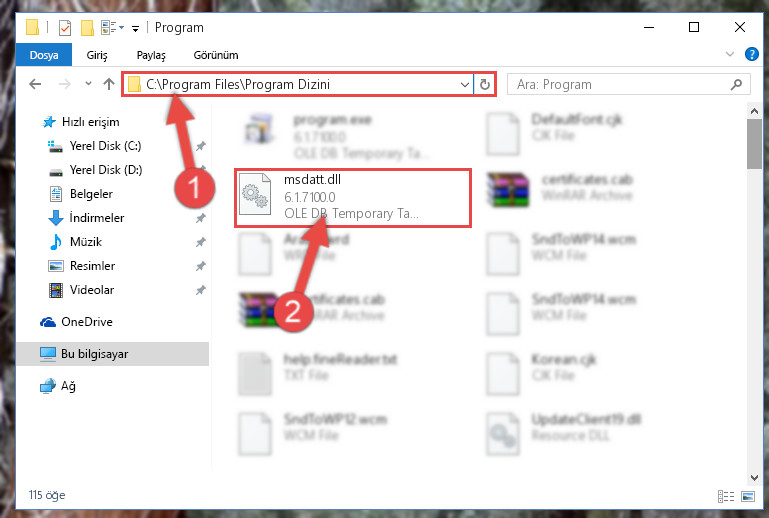Open Customize Quick Access Toolbar dropdown
The width and height of the screenshot is (769, 518).
[135, 29]
